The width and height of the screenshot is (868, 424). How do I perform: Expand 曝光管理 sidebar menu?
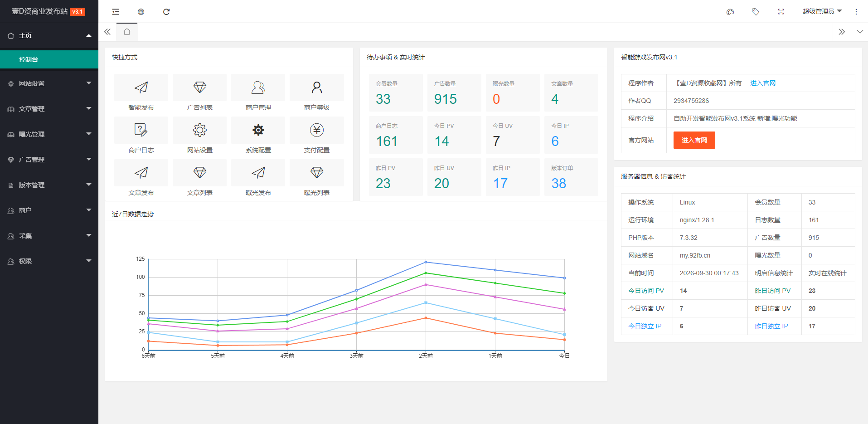pyautogui.click(x=49, y=134)
